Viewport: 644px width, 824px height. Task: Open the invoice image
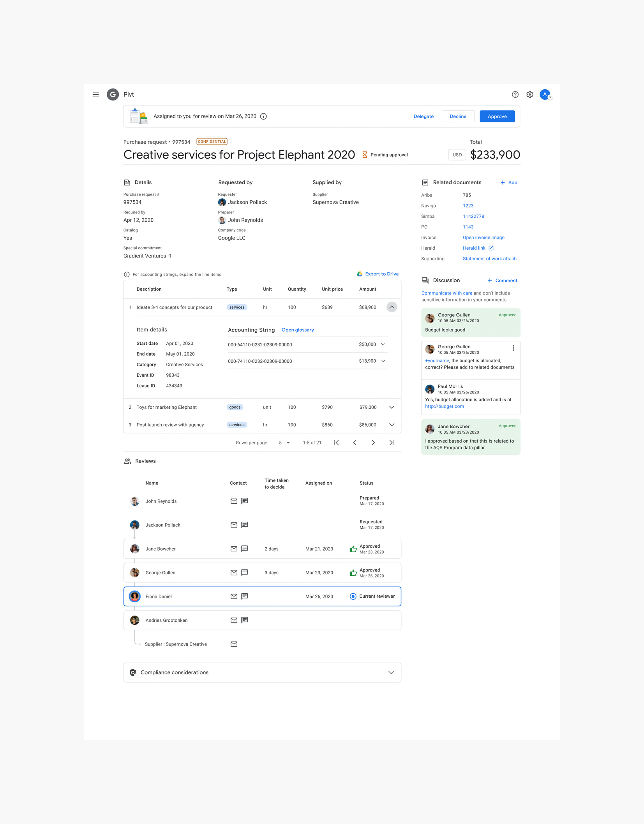(x=483, y=237)
